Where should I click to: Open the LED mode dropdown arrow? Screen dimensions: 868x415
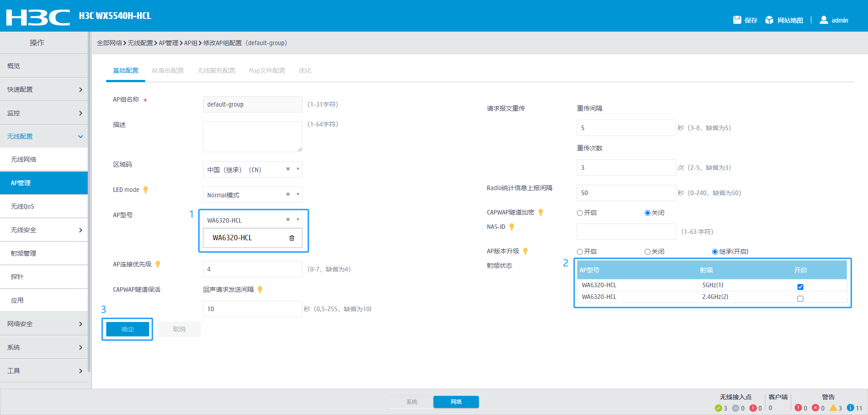pyautogui.click(x=298, y=195)
